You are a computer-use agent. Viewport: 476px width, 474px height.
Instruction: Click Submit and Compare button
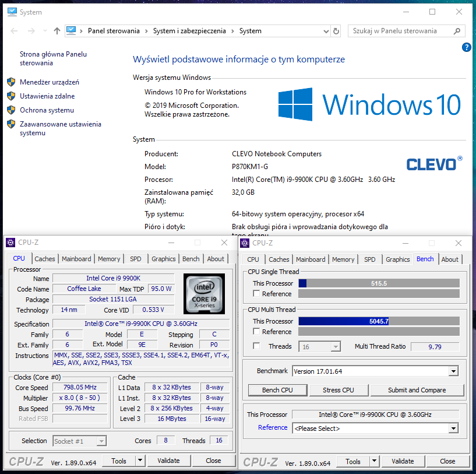pyautogui.click(x=417, y=390)
